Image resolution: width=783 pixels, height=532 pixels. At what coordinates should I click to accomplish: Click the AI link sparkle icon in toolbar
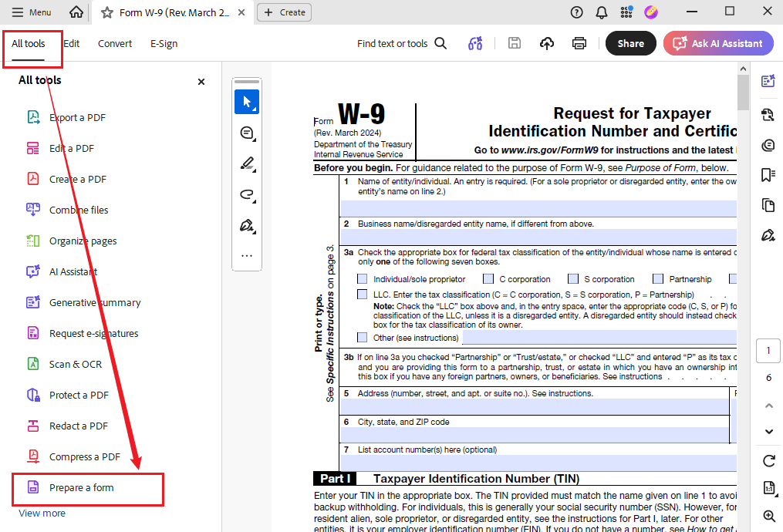pyautogui.click(x=475, y=43)
